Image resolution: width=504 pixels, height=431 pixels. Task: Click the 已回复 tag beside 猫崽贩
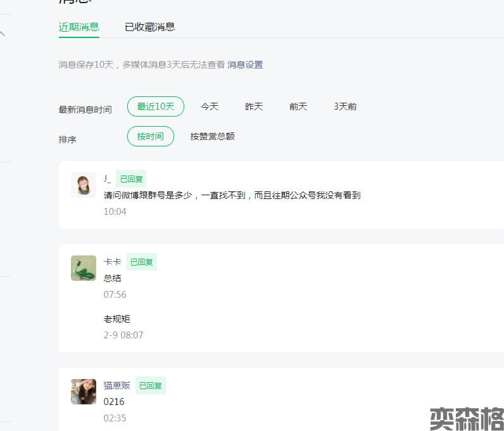[x=151, y=385]
